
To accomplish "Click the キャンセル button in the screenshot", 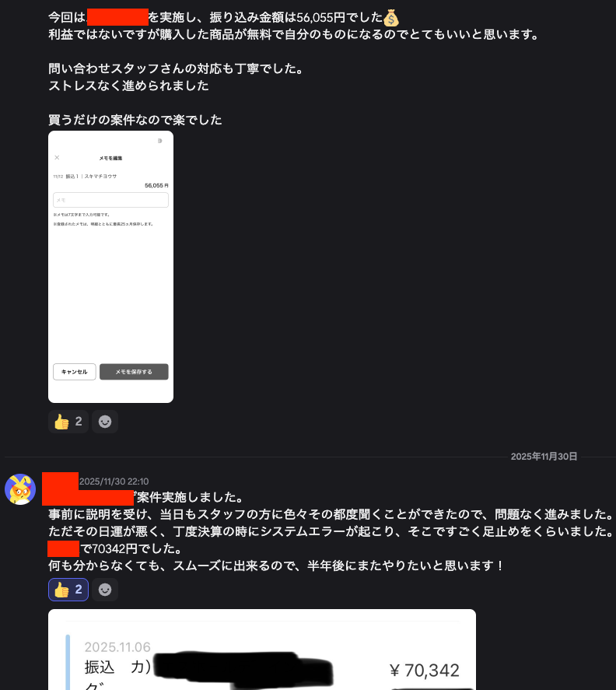I will click(75, 372).
